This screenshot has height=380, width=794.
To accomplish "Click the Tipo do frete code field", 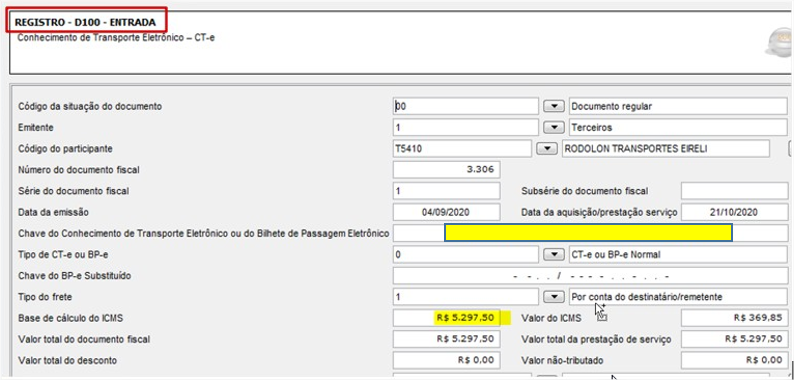I will [466, 297].
